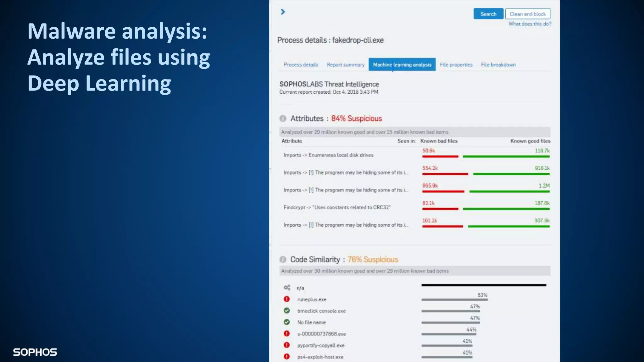The width and height of the screenshot is (644, 362).
Task: Click the 187.6k known good value
Action: click(542, 203)
